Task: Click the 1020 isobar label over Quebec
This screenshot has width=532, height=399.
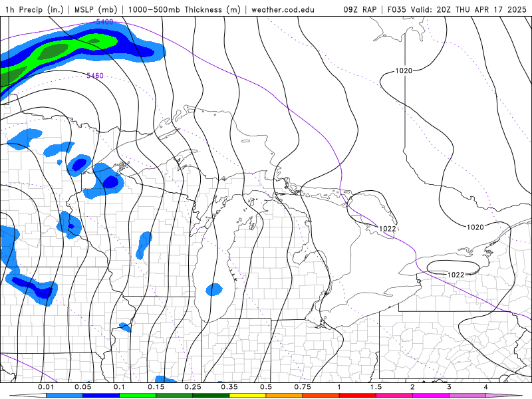Action: click(475, 227)
